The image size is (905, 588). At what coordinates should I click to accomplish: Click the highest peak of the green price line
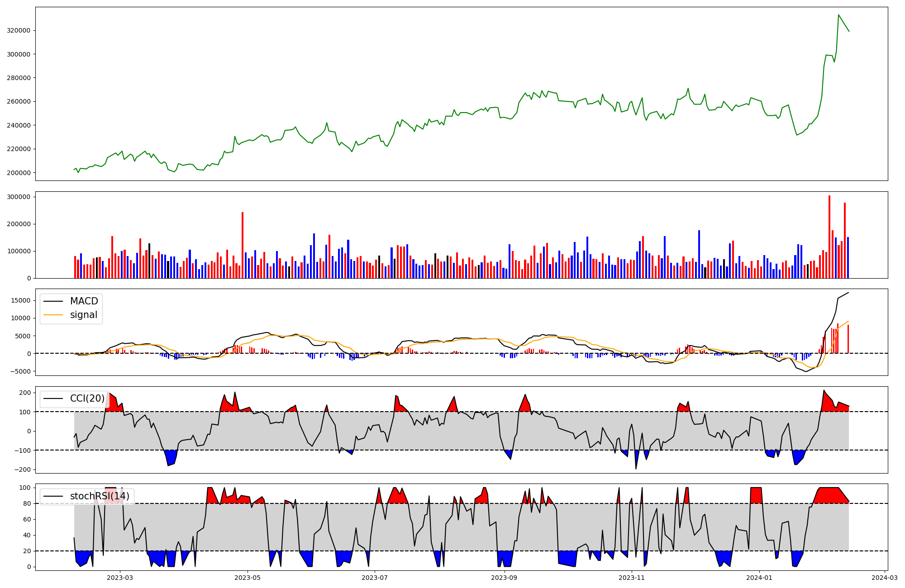838,15
